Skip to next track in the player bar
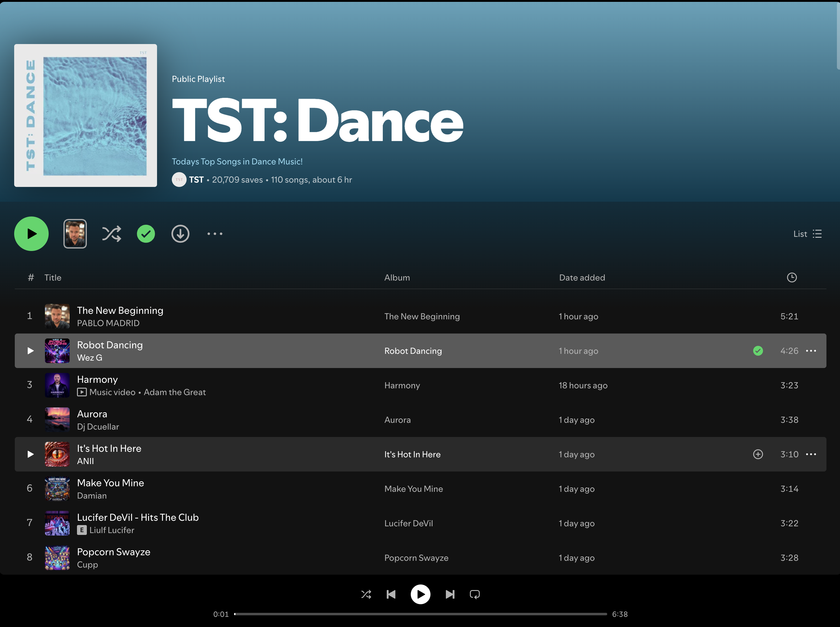Image resolution: width=840 pixels, height=627 pixels. click(450, 594)
